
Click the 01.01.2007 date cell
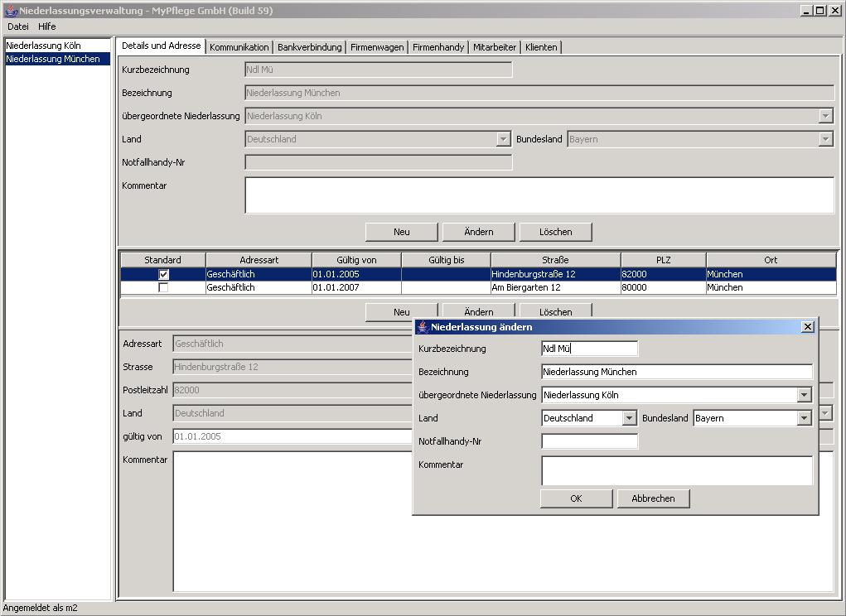click(356, 288)
